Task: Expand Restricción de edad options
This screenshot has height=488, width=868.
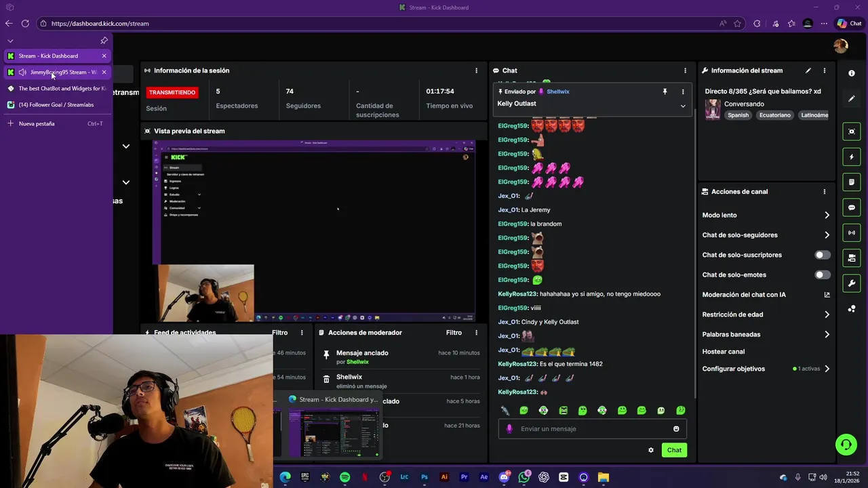Action: (827, 314)
